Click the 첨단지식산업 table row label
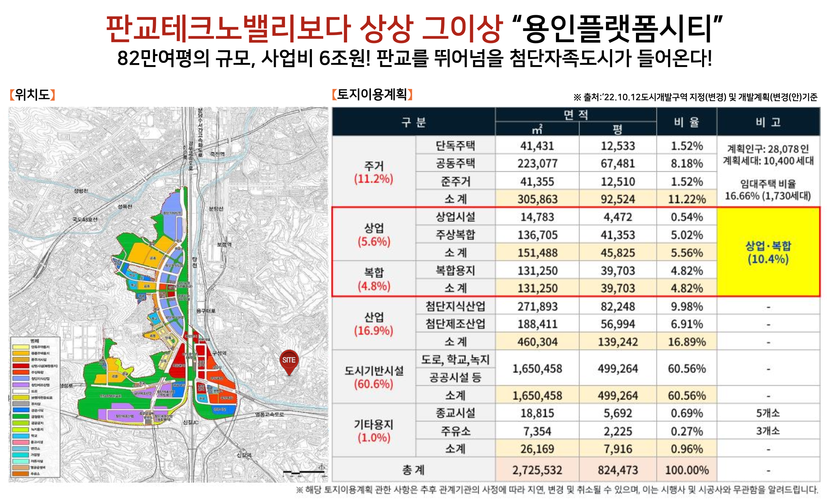Screen dimensions: 830x504 tap(455, 306)
